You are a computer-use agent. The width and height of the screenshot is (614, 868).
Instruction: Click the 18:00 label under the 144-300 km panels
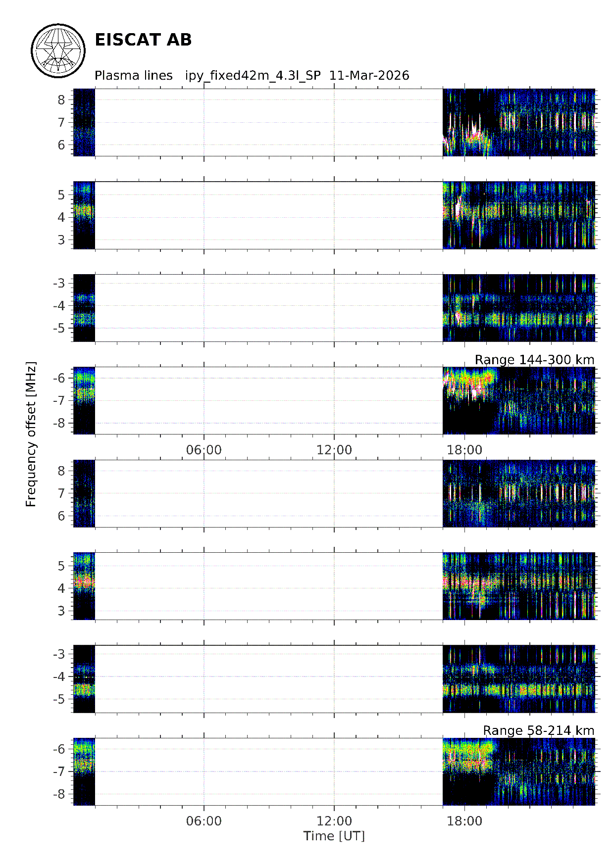click(x=464, y=450)
